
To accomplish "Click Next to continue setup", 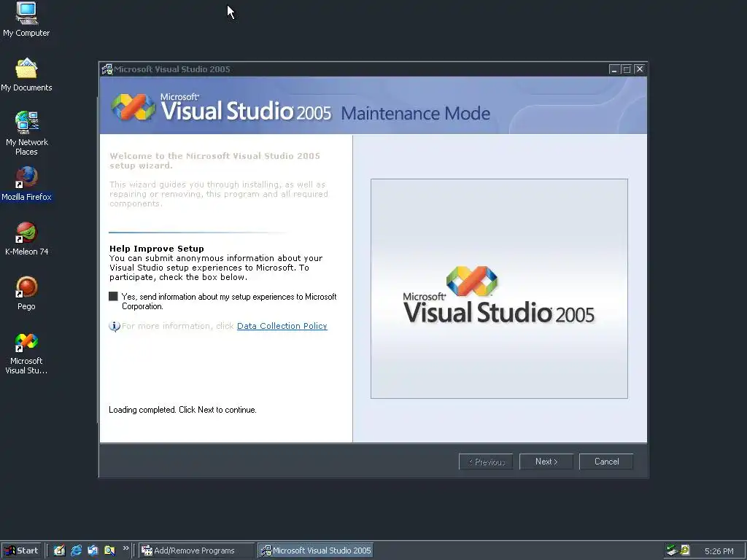I will click(546, 462).
